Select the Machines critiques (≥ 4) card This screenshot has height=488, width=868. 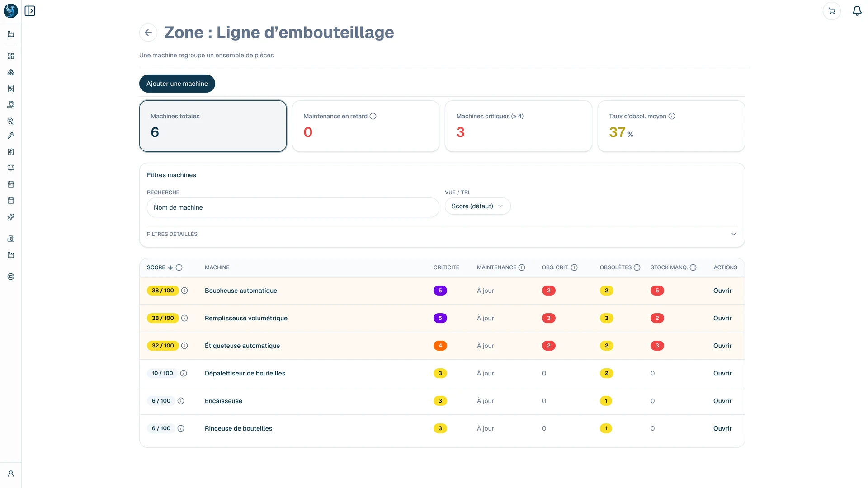519,126
